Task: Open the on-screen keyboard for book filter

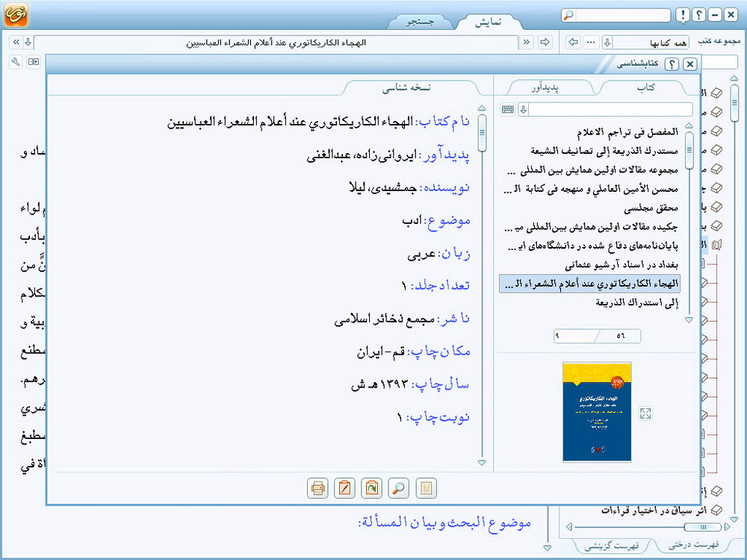Action: [508, 110]
